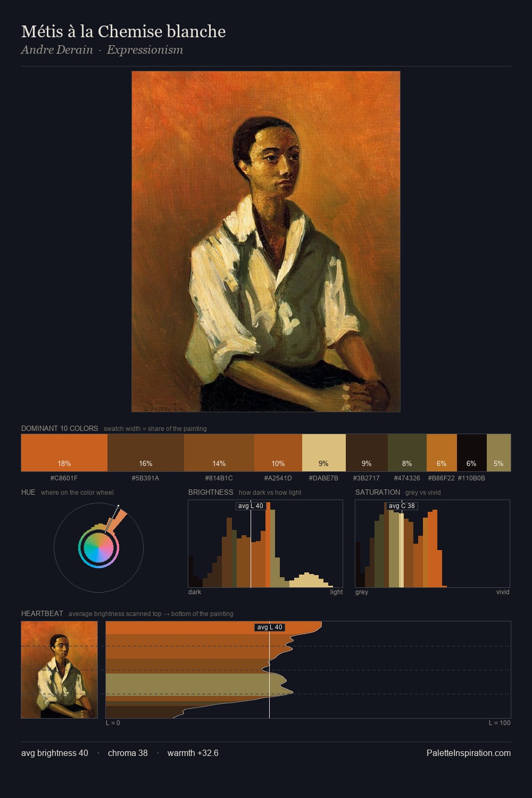The width and height of the screenshot is (532, 798).
Task: Open the PaletteInspiration.com link
Action: pyautogui.click(x=469, y=753)
